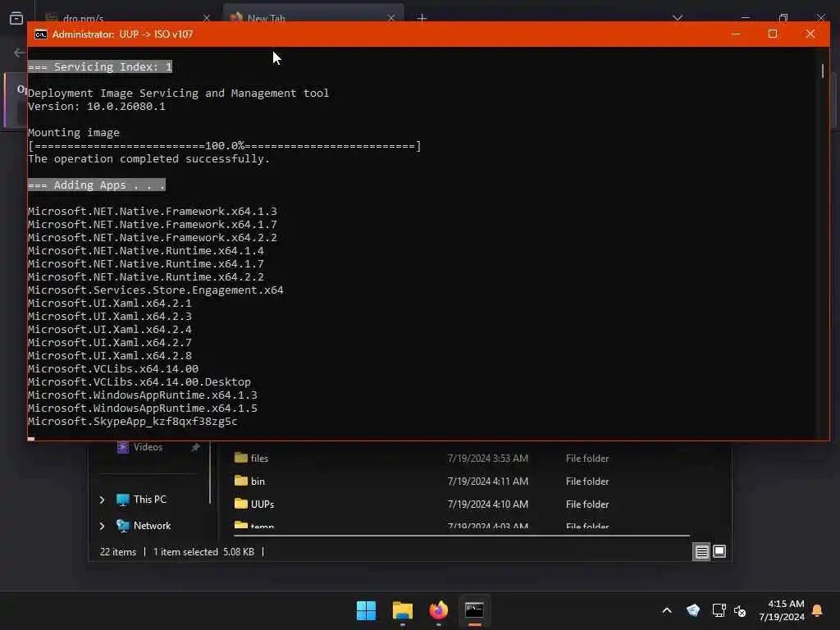The image size is (840, 630).
Task: Click browser back arrow
Action: tap(20, 52)
